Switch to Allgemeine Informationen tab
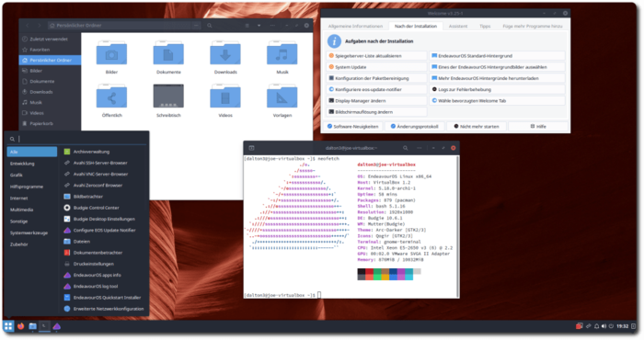The width and height of the screenshot is (644, 340). point(356,27)
